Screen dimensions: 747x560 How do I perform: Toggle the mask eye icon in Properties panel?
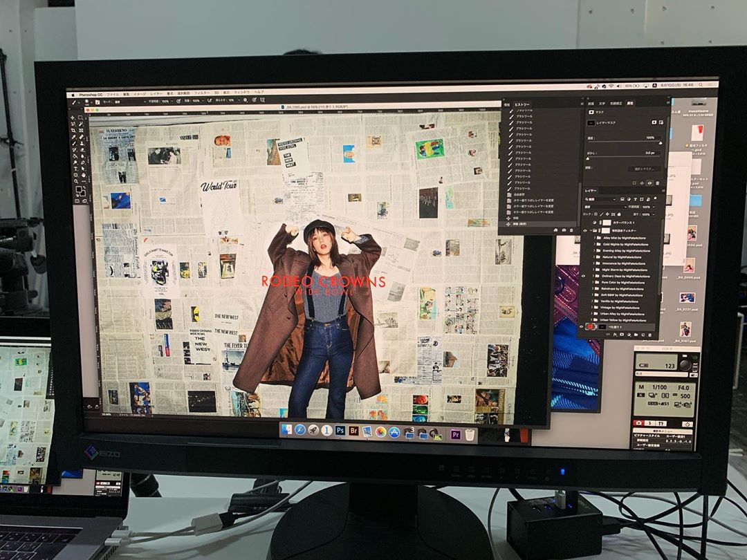click(649, 183)
